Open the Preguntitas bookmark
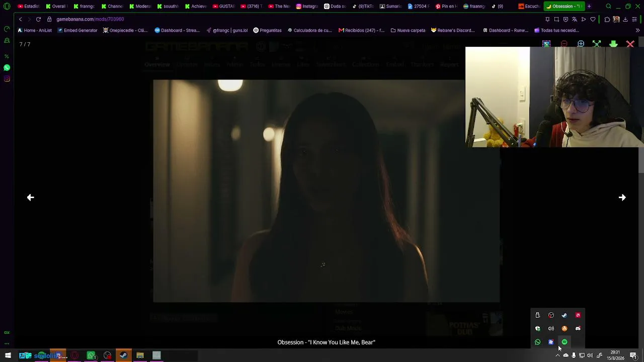644x362 pixels. pos(267,30)
